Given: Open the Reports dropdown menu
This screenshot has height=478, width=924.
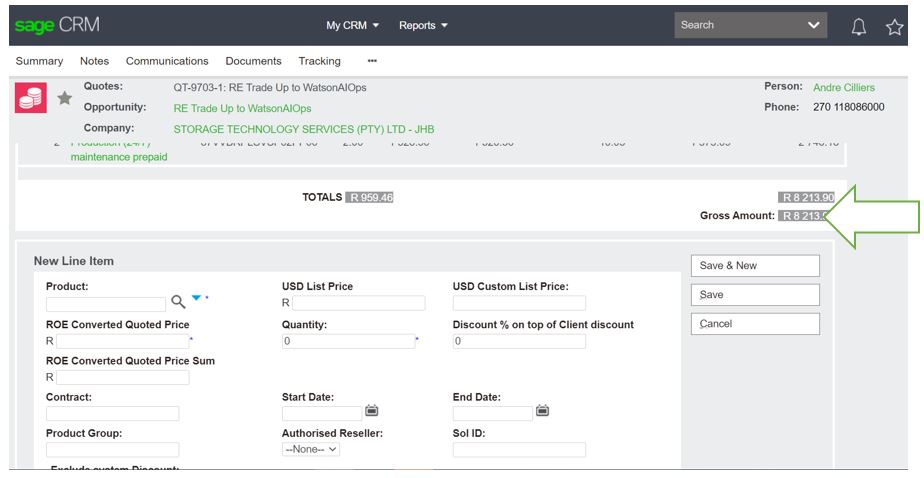Looking at the screenshot, I should (x=423, y=26).
